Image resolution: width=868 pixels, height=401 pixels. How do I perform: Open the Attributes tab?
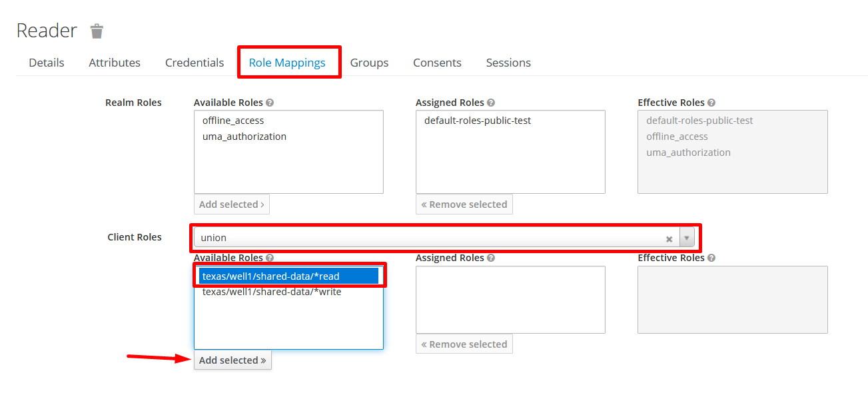tap(115, 63)
